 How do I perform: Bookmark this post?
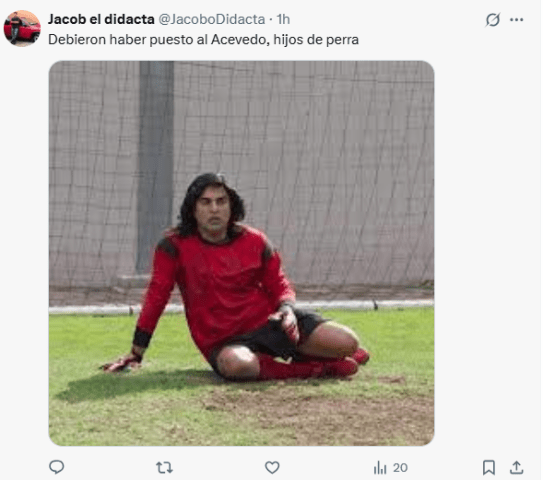489,468
